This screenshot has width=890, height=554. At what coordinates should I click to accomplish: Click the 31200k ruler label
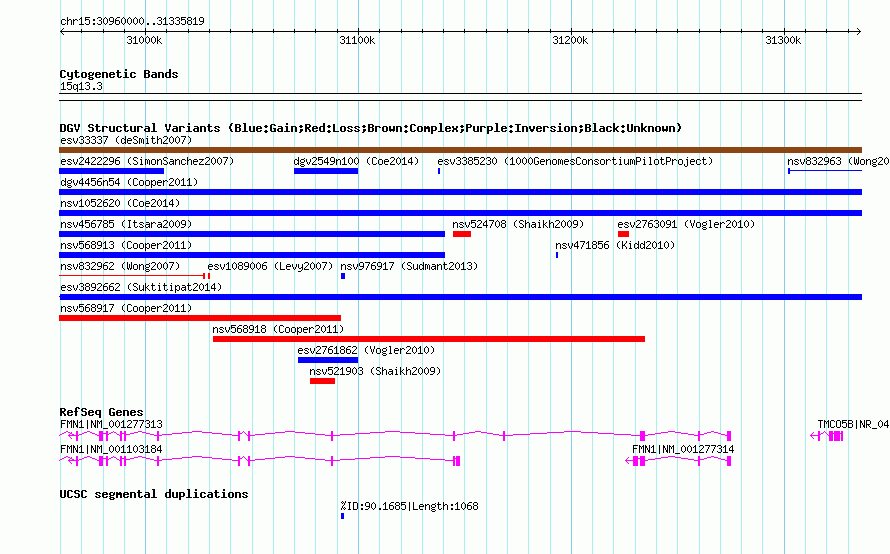(570, 40)
